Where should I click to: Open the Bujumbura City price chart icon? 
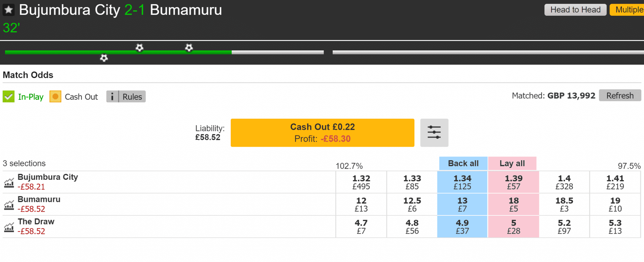coord(9,182)
